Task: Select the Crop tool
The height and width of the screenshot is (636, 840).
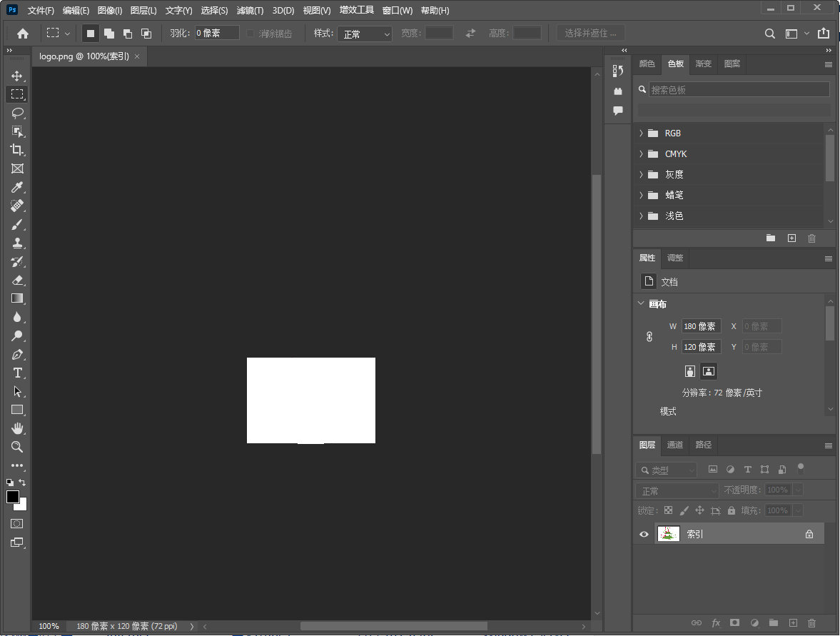Action: (17, 150)
